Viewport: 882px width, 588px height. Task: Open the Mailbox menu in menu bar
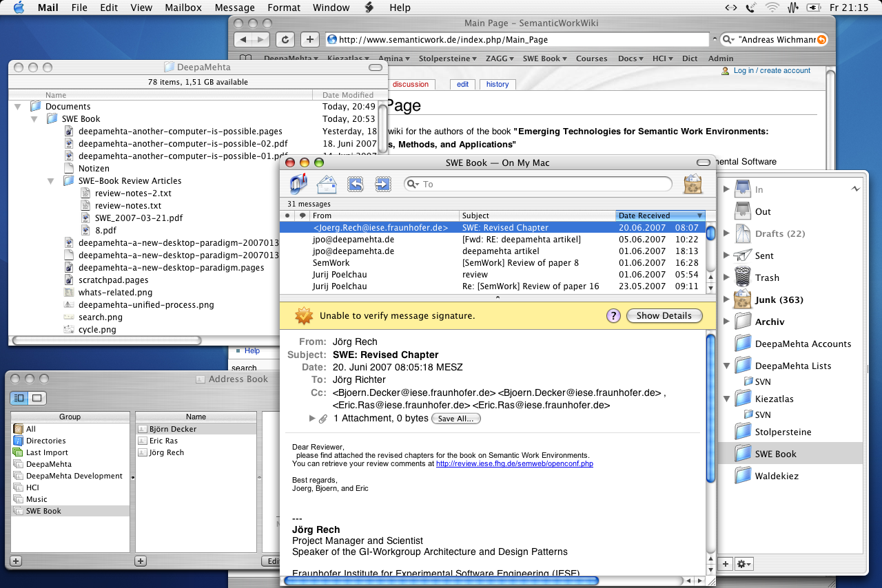coord(183,8)
